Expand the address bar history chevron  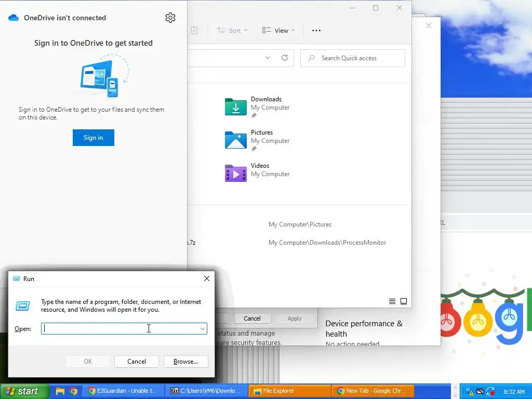(x=268, y=58)
